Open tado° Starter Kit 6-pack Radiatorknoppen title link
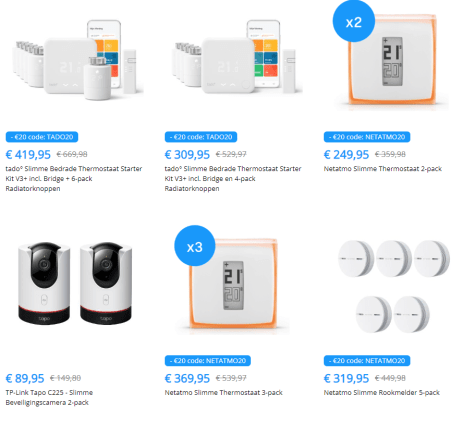Viewport: 475px width, 421px height. [74, 179]
